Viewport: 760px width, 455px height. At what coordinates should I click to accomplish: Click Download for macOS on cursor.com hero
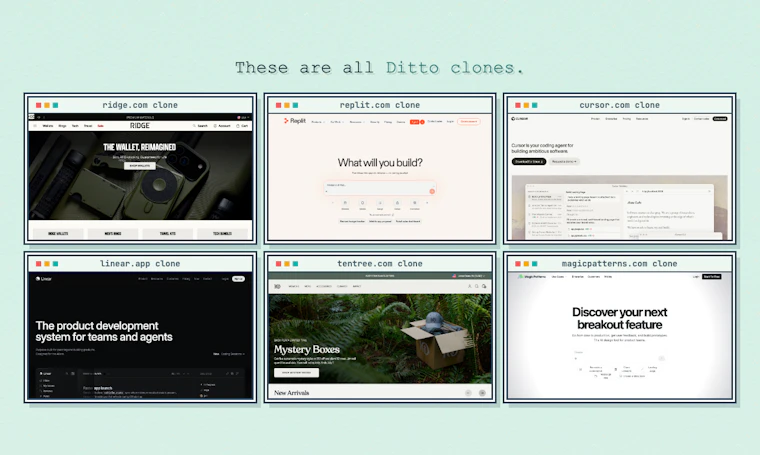point(529,162)
